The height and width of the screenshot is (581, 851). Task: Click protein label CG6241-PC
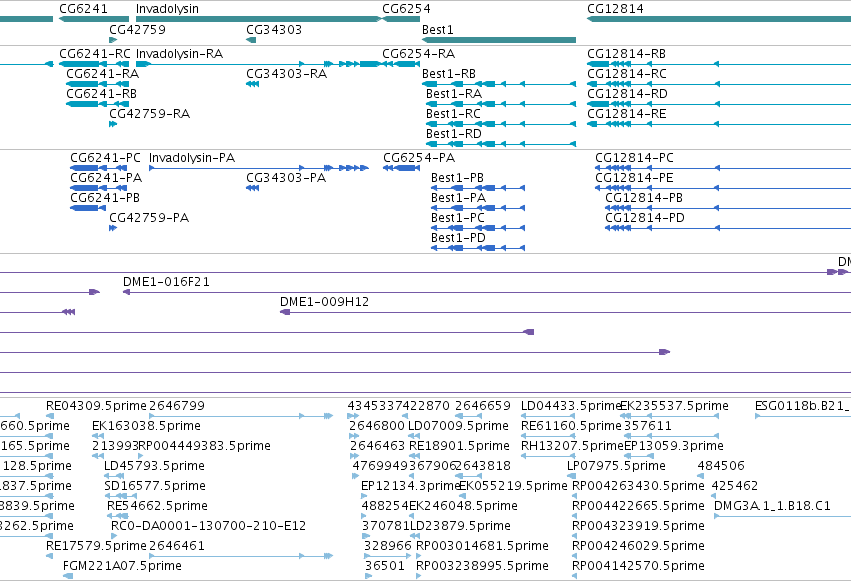(105, 158)
